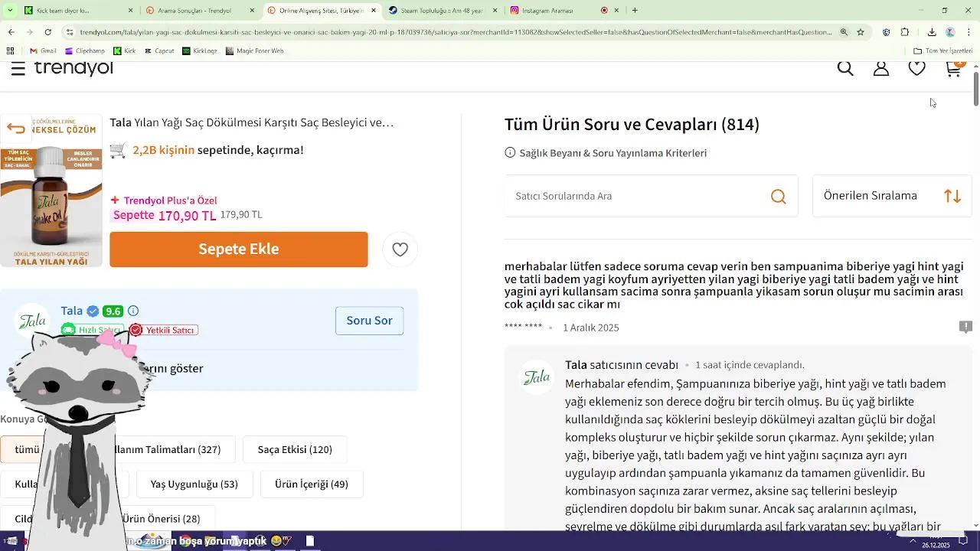Viewport: 980px width, 551px height.
Task: Open the site search magnifier icon
Action: click(845, 69)
